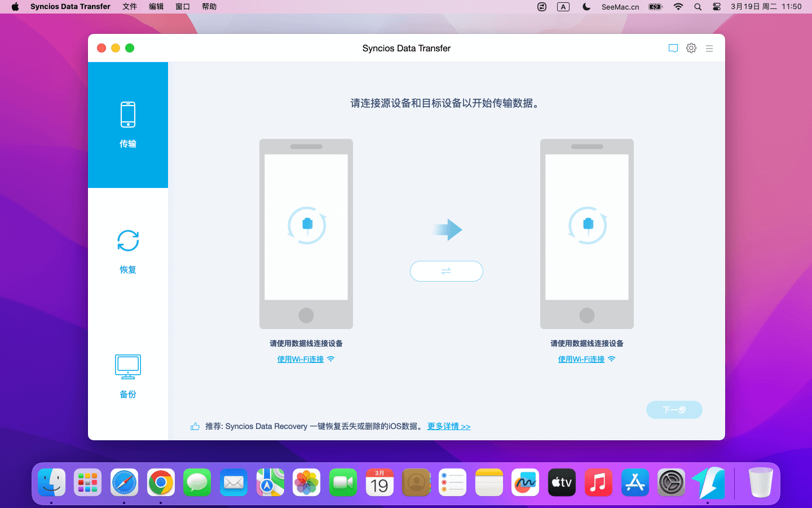The width and height of the screenshot is (812, 508).
Task: Open Freeform from the Dock
Action: (526, 483)
